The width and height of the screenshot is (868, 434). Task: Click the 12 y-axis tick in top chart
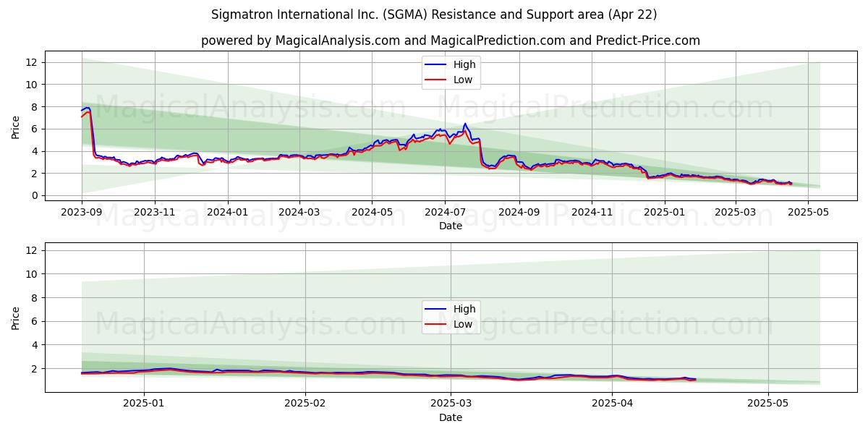(x=31, y=62)
